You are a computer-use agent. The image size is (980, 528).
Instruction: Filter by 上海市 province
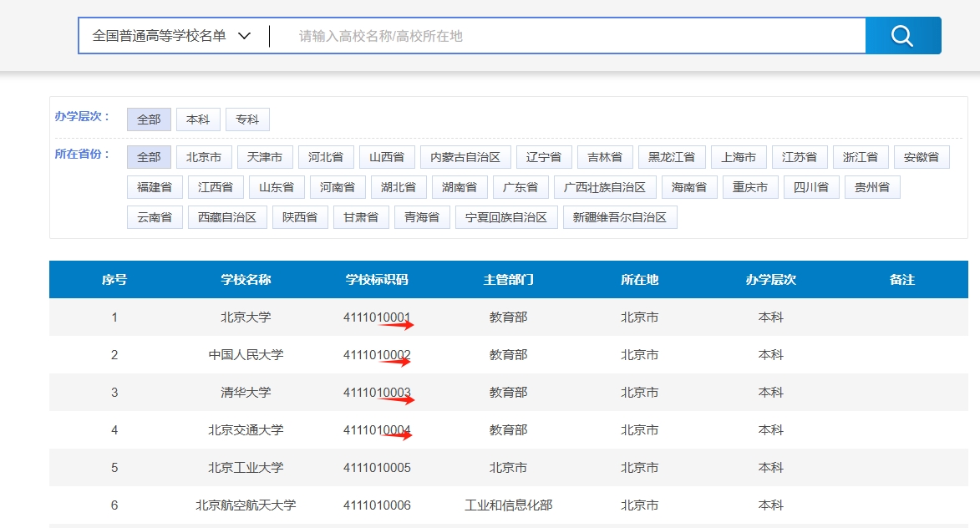point(739,157)
